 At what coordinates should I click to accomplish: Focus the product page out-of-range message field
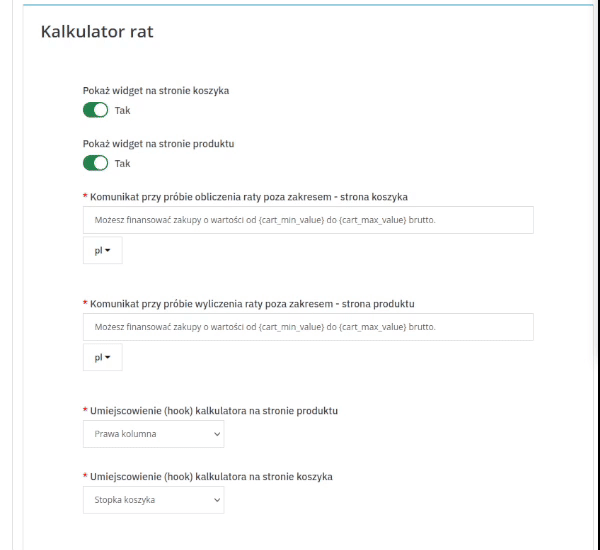click(x=308, y=327)
